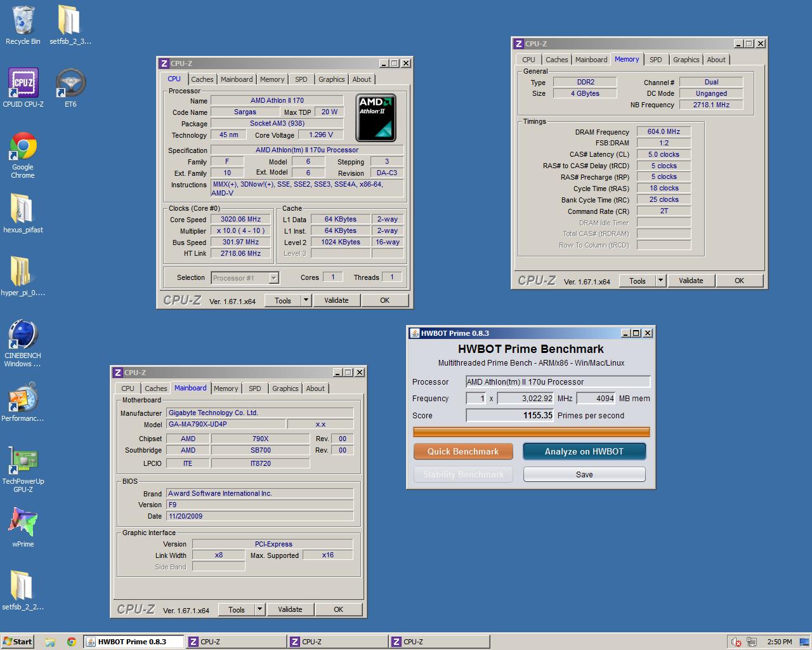
Task: Open SPD tab in CPU window
Action: point(301,79)
